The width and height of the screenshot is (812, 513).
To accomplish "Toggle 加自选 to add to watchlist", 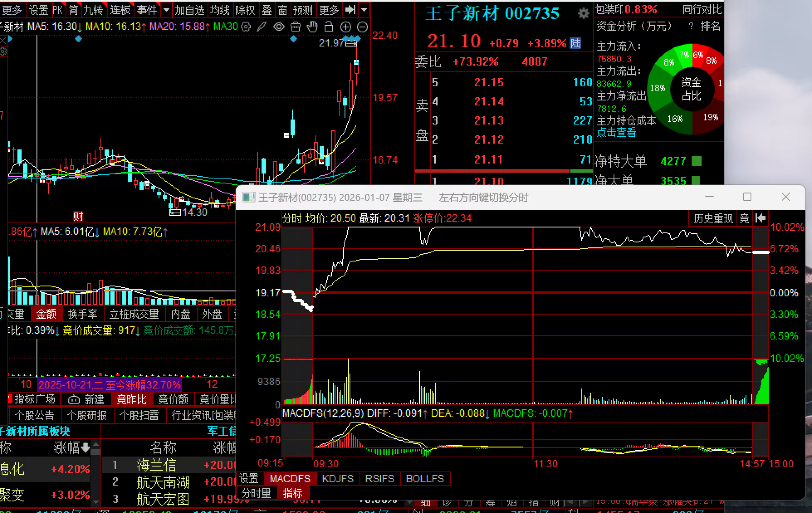I will (189, 10).
